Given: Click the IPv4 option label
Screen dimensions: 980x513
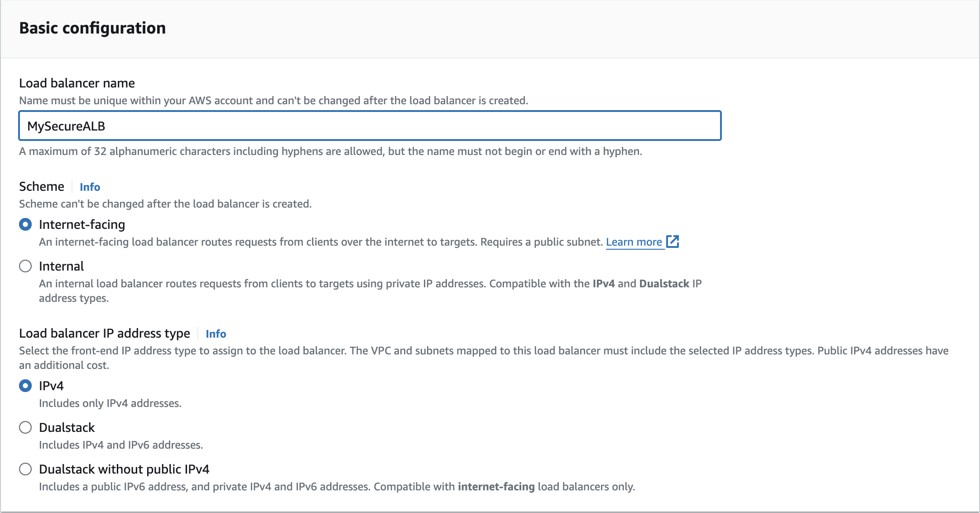Looking at the screenshot, I should [x=51, y=386].
